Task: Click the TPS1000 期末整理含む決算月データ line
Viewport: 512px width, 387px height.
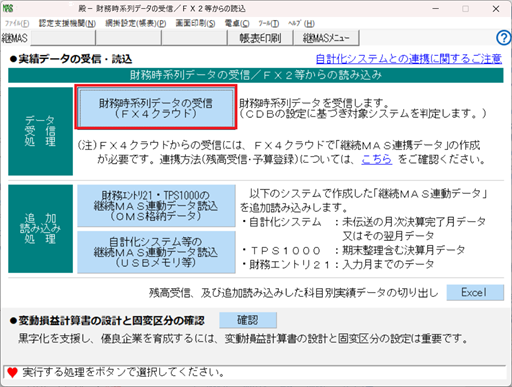Action: 353,250
